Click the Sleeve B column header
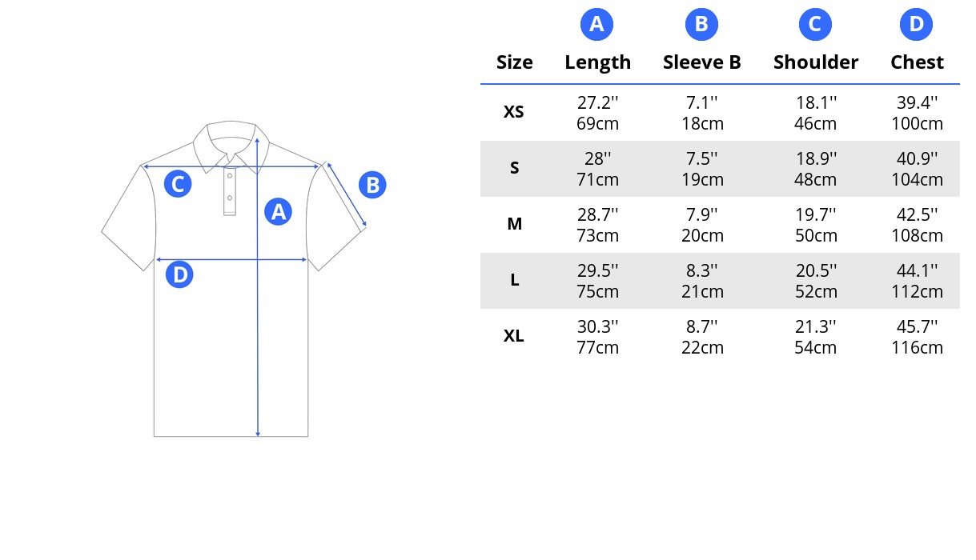976x560 pixels. (x=702, y=62)
